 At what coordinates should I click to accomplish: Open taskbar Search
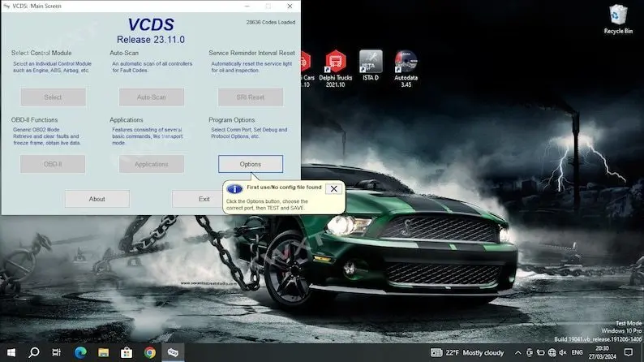coord(34,352)
